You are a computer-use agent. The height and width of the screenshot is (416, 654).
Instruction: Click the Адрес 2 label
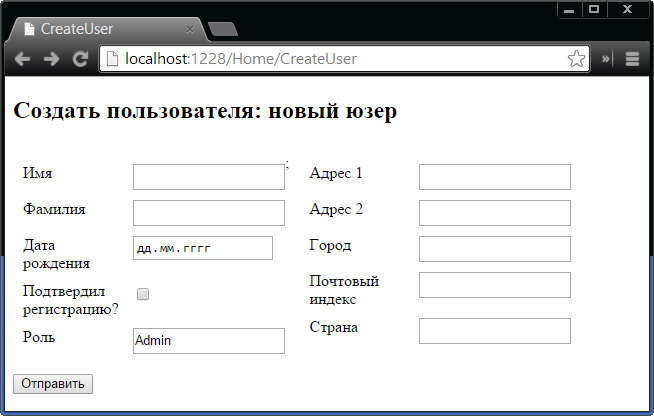336,209
